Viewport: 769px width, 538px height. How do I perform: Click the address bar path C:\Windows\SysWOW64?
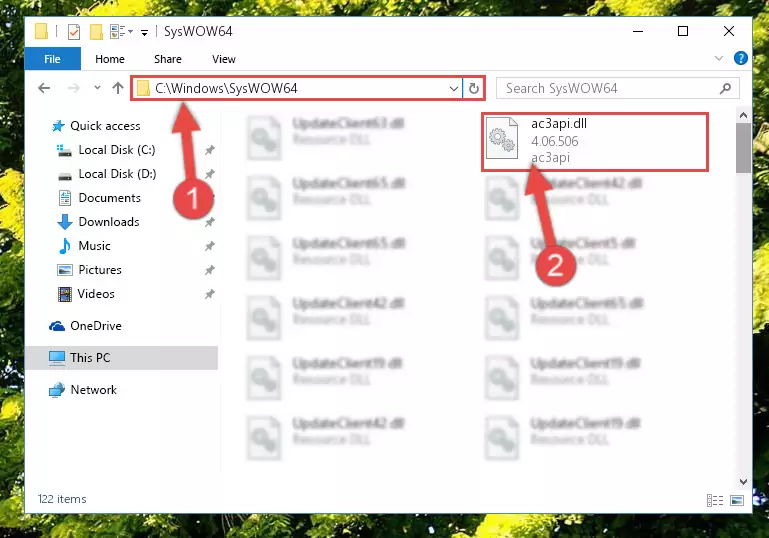(x=226, y=88)
